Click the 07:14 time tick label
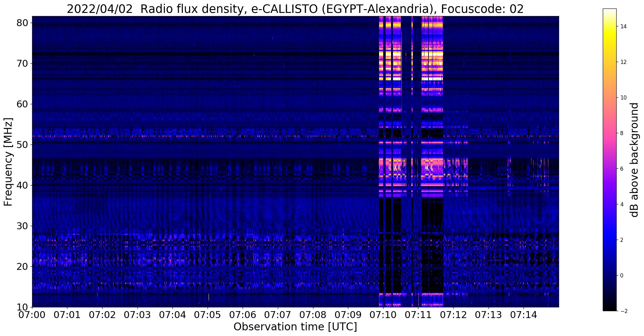Viewport: 644px width, 336px height. (x=524, y=315)
